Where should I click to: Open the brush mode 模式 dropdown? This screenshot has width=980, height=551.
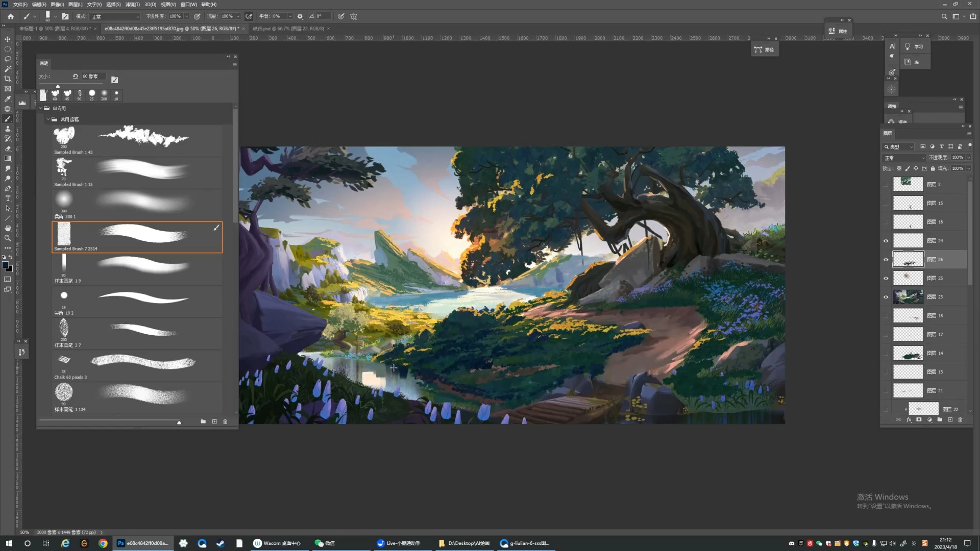click(x=115, y=16)
